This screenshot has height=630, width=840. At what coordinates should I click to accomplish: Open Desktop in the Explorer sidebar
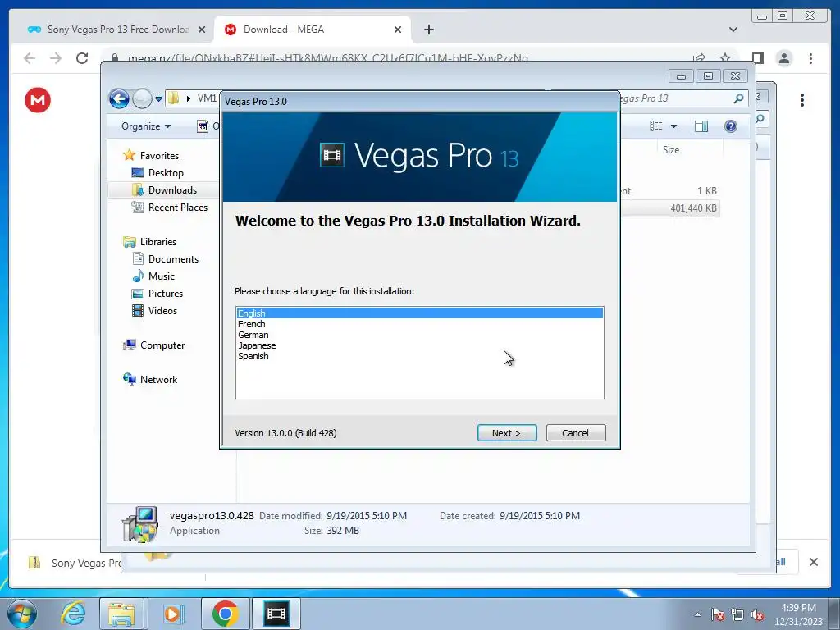click(166, 172)
